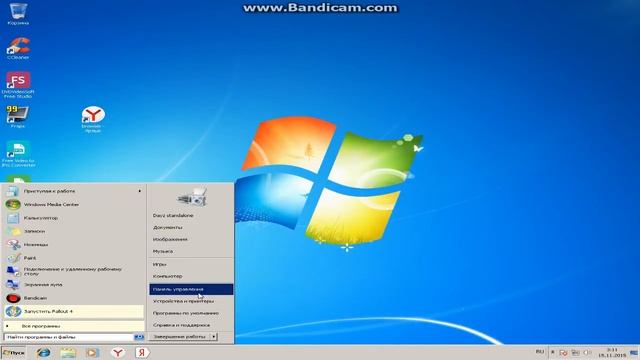Open the clock and date in the tray
Viewport: 640px width, 360px height.
click(612, 353)
